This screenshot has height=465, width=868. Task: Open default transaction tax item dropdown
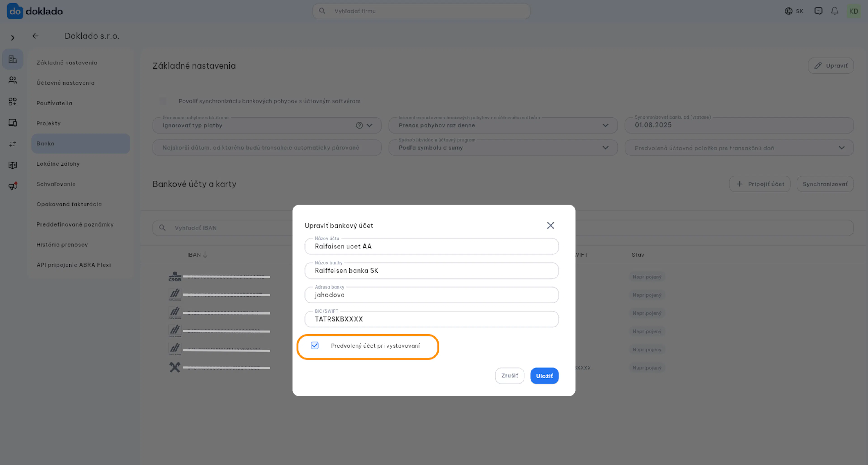point(739,148)
